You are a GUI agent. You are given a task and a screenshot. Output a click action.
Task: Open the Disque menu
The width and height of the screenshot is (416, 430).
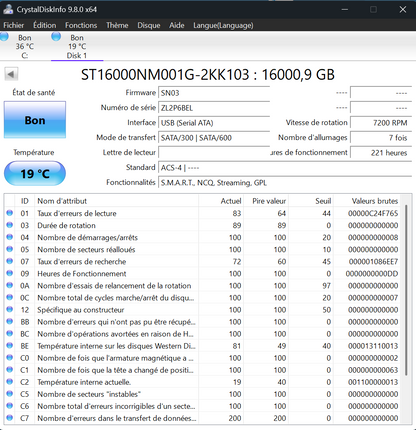click(149, 25)
